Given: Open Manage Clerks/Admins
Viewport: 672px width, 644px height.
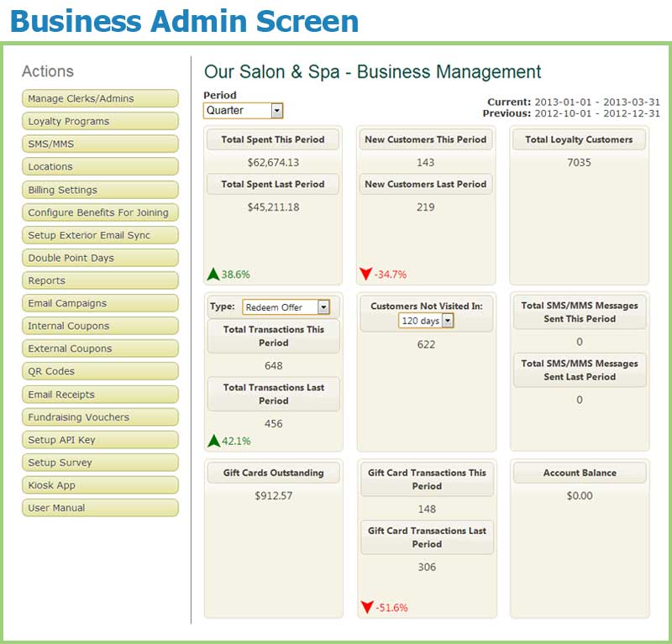Looking at the screenshot, I should 100,98.
